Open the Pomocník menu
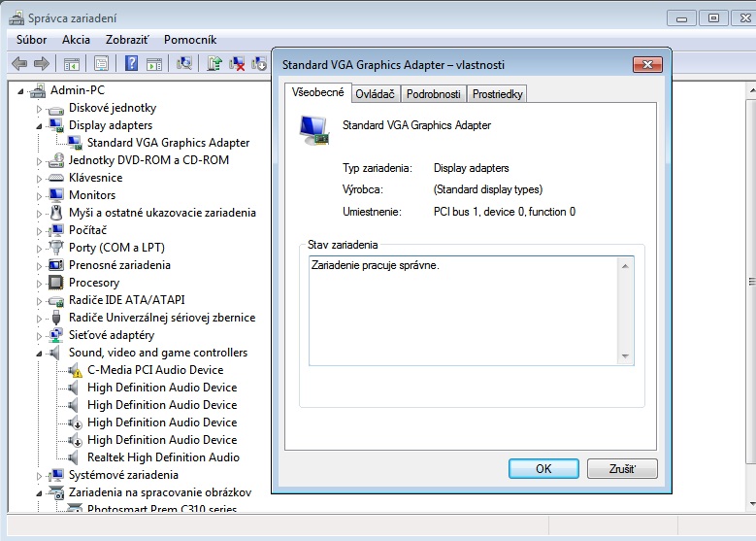756x541 pixels. point(190,40)
